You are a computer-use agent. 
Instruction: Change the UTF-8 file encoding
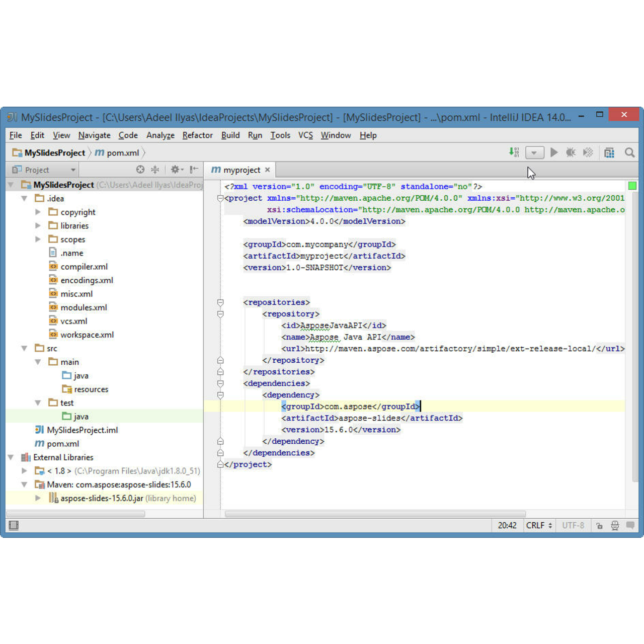pyautogui.click(x=573, y=525)
